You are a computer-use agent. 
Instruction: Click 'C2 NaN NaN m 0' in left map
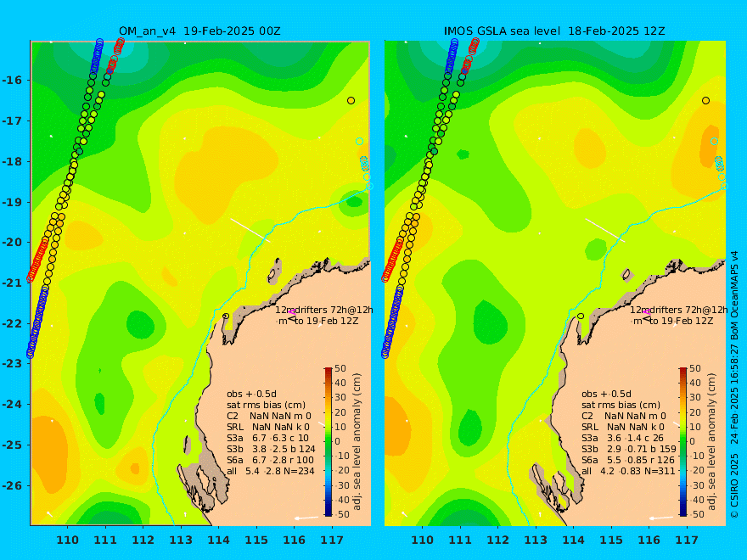click(x=269, y=416)
